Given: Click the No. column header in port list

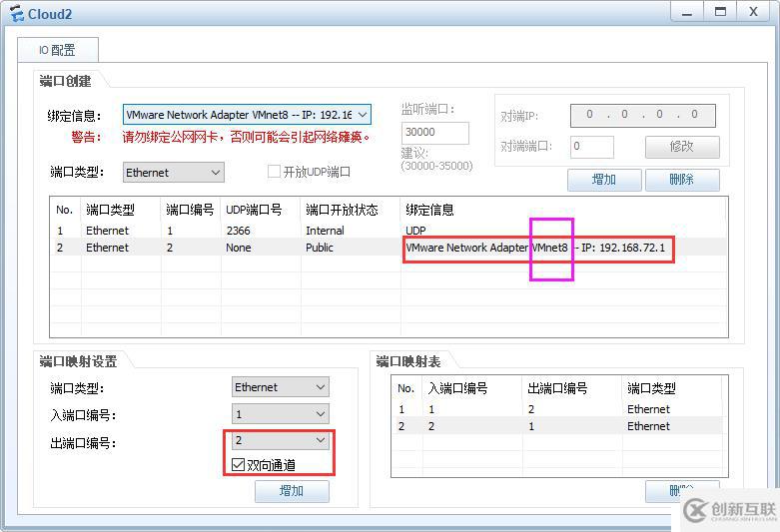Looking at the screenshot, I should (x=65, y=210).
